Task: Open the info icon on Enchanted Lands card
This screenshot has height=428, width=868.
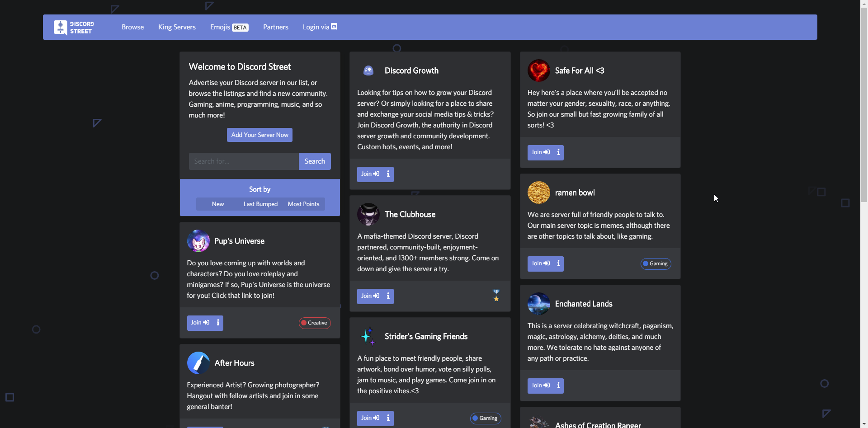Action: pos(558,386)
